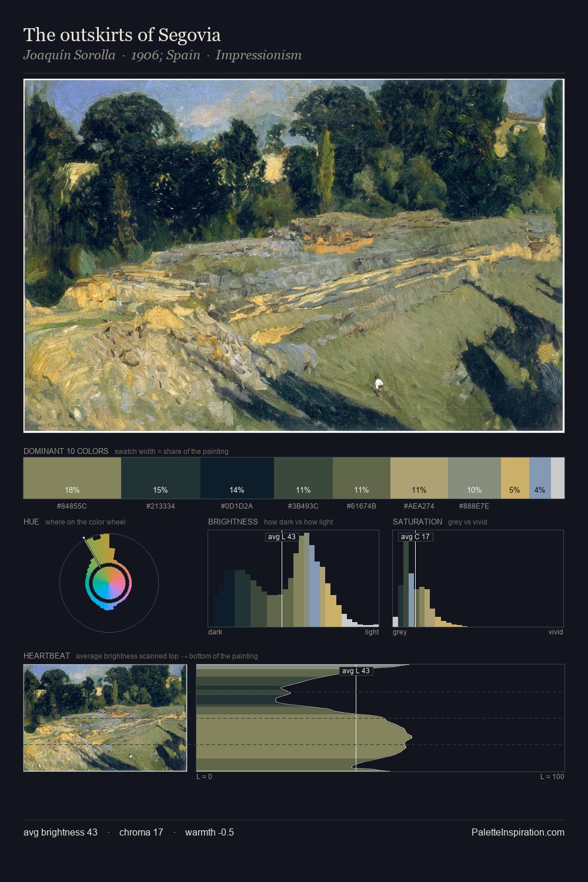Open the PaletteInspiration.com link
Screen dimensions: 588x882
pyautogui.click(x=518, y=832)
